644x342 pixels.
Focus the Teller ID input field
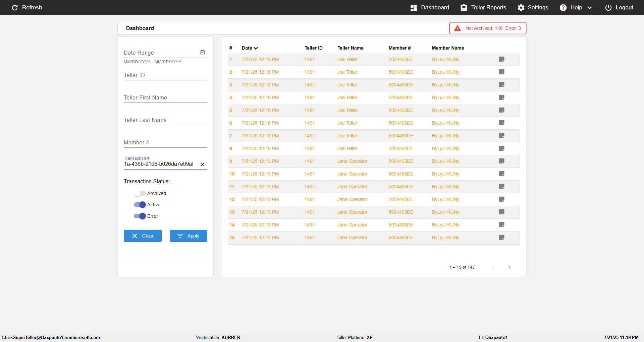165,75
